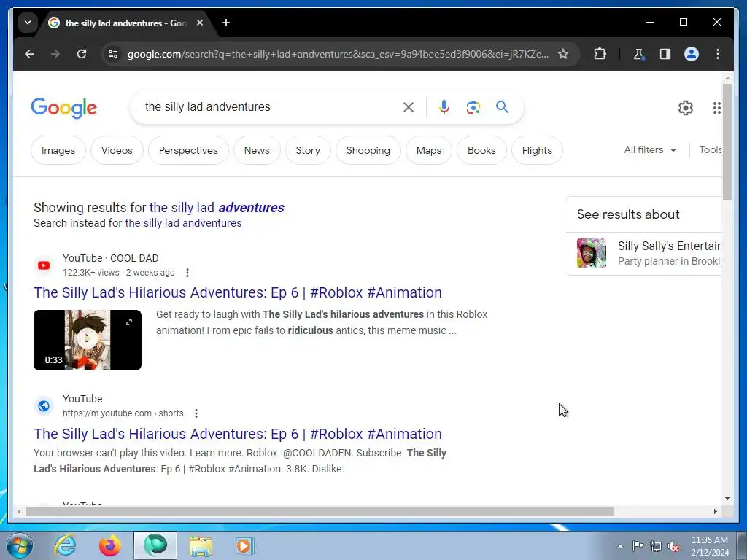The width and height of the screenshot is (747, 560).
Task: Open corrected query 'the silly lad adventures'
Action: (x=217, y=208)
